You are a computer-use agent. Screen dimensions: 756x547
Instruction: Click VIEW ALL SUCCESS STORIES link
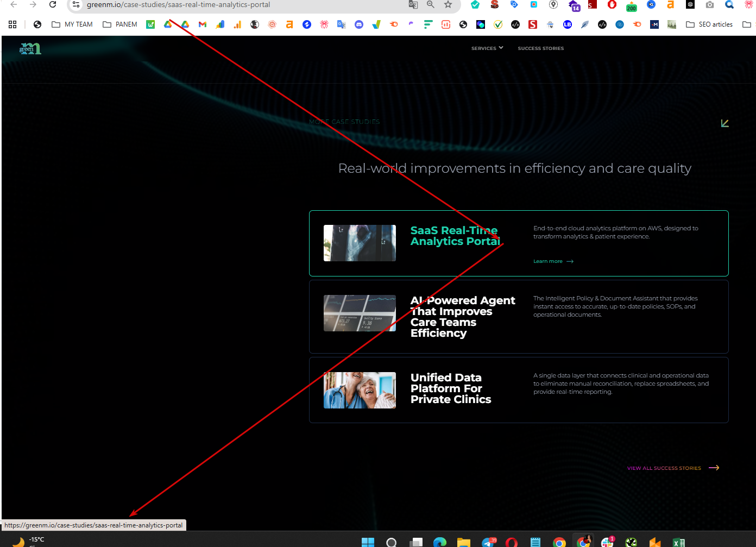pyautogui.click(x=673, y=468)
